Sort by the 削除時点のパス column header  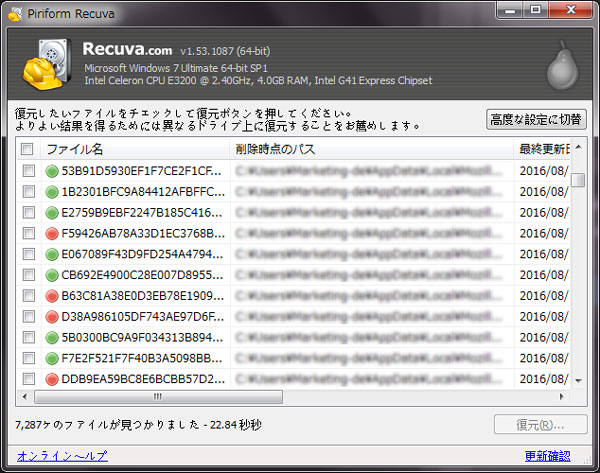[372, 149]
